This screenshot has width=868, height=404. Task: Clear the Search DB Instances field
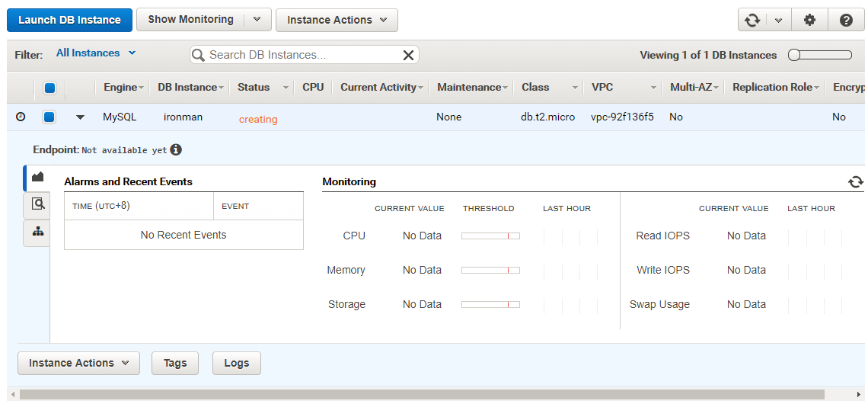tap(408, 55)
